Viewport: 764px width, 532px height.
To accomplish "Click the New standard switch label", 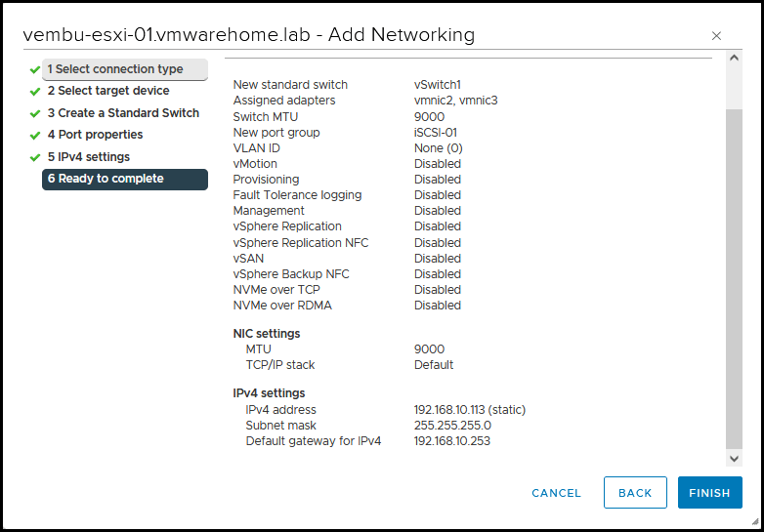I will coord(290,85).
